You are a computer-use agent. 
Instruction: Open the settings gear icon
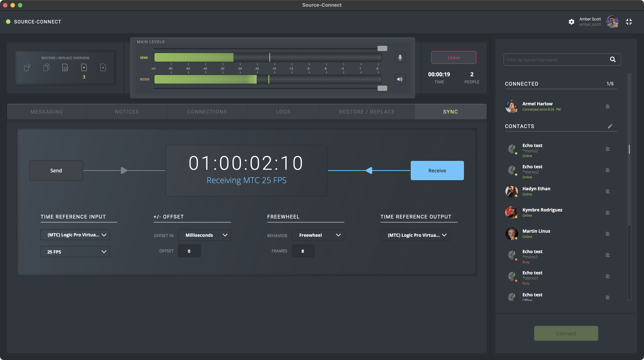point(571,22)
